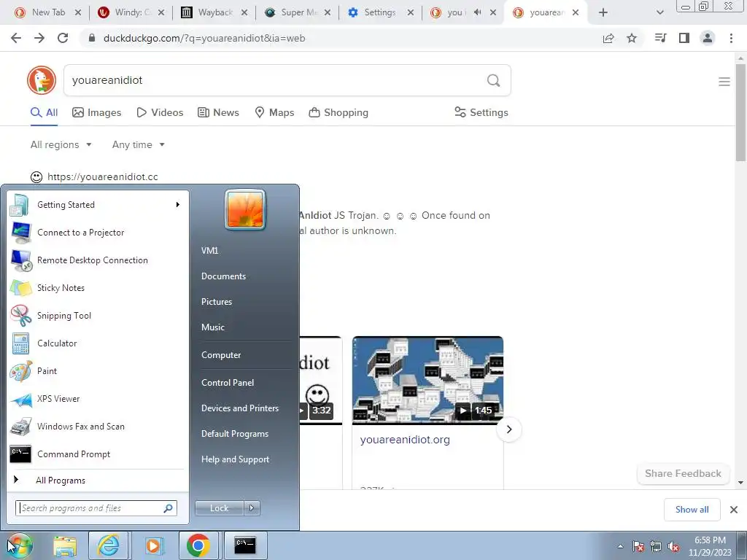Open Chrome tab search chevron

click(659, 12)
